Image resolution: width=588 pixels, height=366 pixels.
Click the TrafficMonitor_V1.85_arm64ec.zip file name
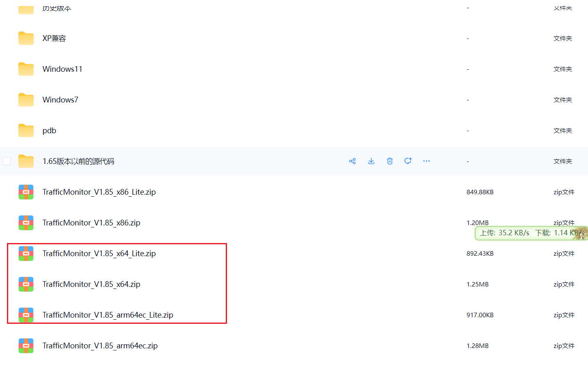click(100, 346)
